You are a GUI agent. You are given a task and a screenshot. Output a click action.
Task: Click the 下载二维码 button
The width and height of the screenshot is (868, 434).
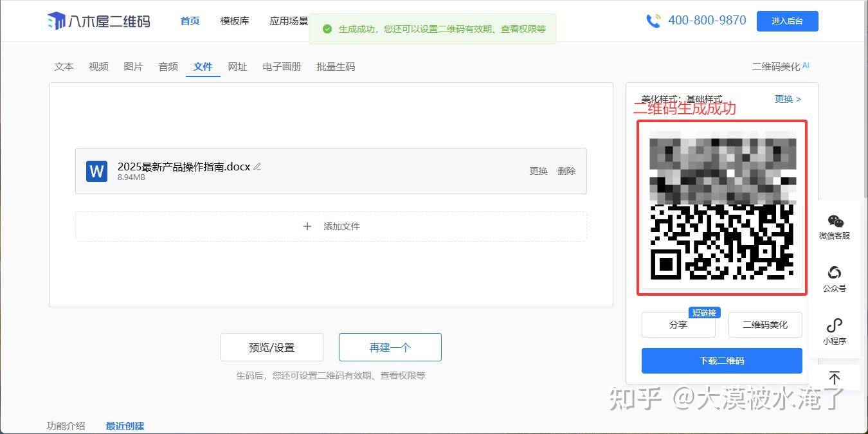(x=722, y=361)
